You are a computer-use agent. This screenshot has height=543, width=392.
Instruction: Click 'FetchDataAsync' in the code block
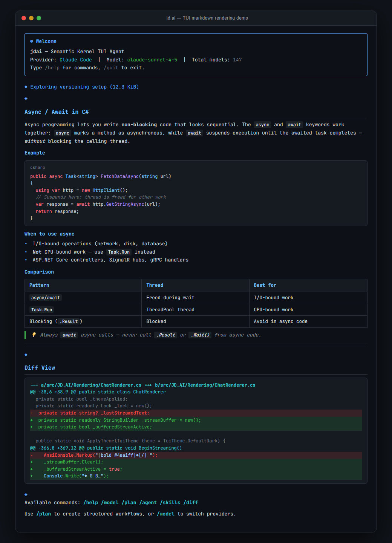(119, 176)
